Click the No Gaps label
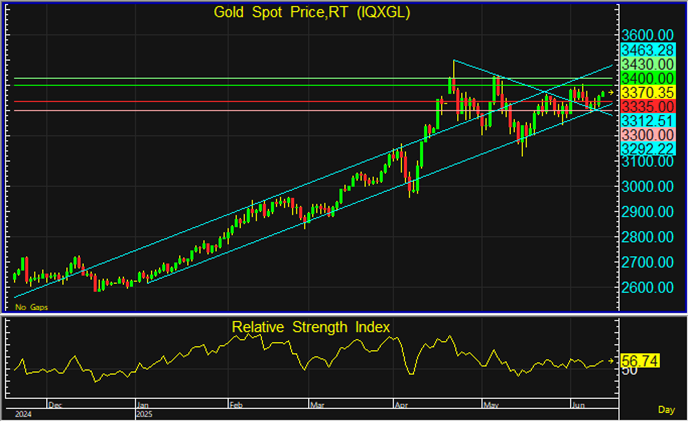The image size is (689, 422). click(x=31, y=307)
